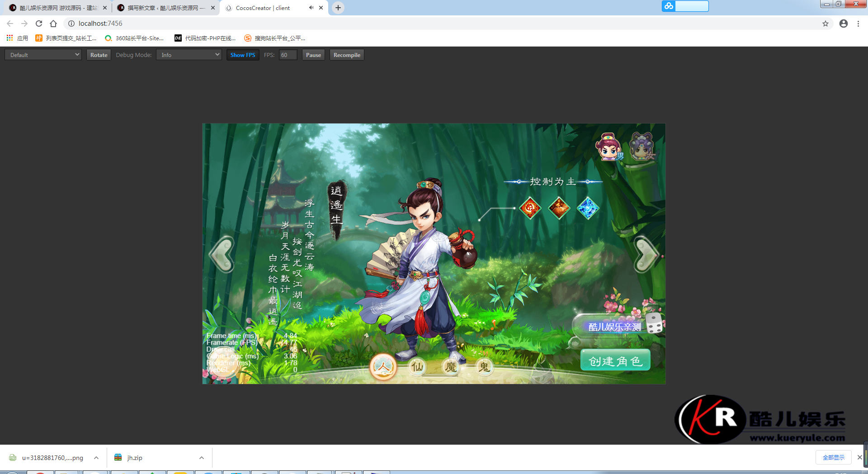This screenshot has height=474, width=868.
Task: Open the Debug Mode Info dropdown
Action: [189, 55]
